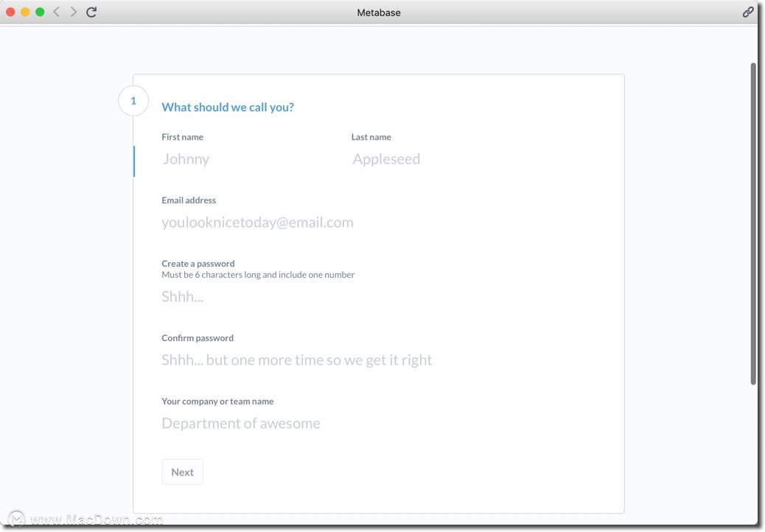This screenshot has height=532, width=765.
Task: Click the link icon in title bar
Action: (748, 12)
